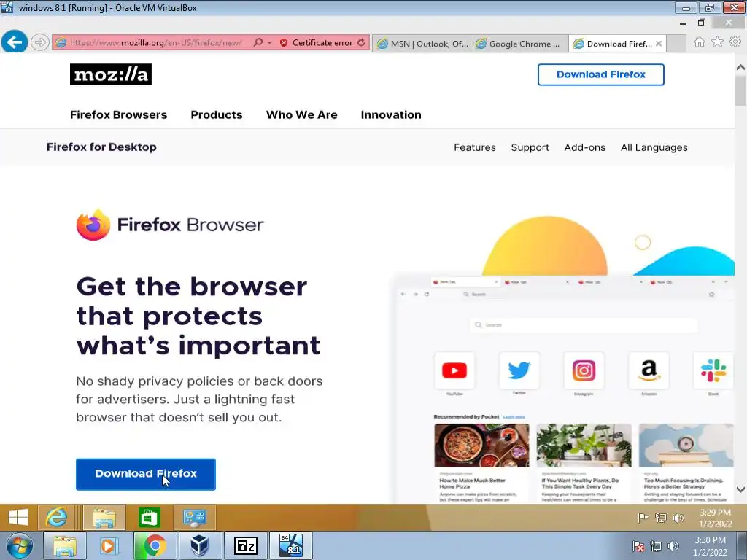747x560 pixels.
Task: Open Control Panel icon on VM taskbar
Action: click(x=194, y=517)
